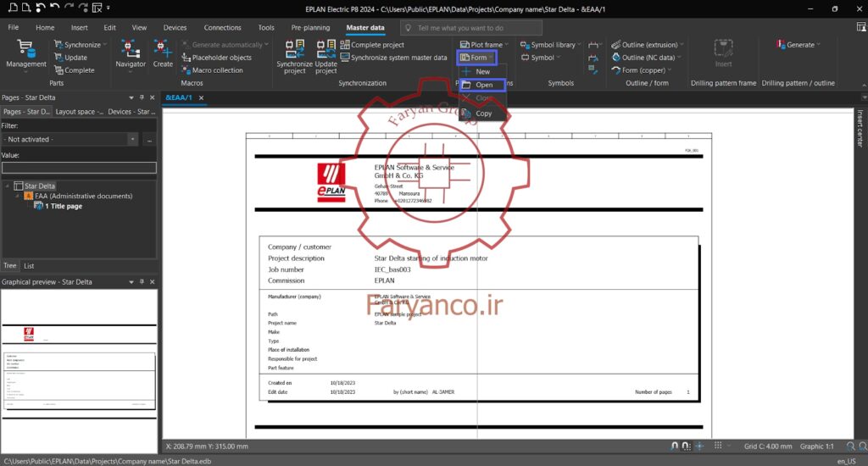
Task: Switch to Pre-planning ribbon tab
Action: point(310,28)
